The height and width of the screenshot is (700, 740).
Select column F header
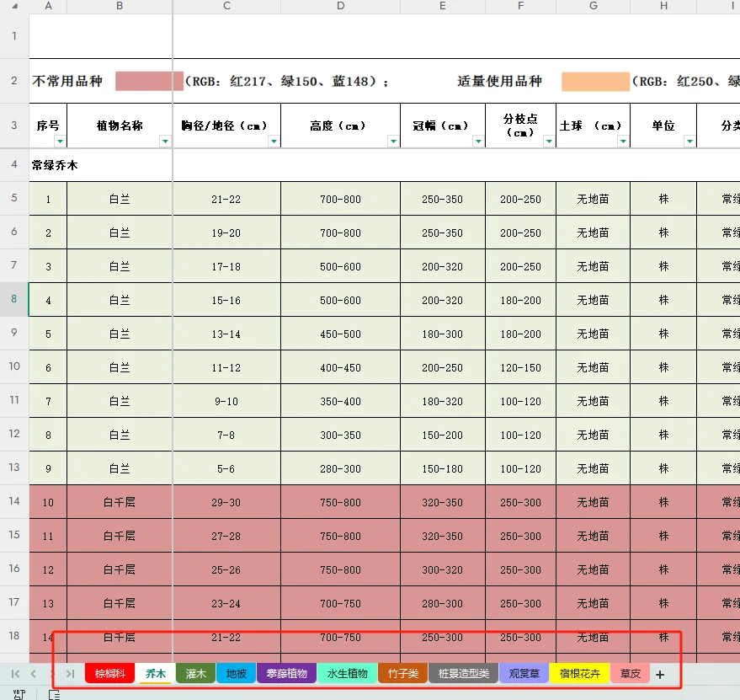coord(520,6)
